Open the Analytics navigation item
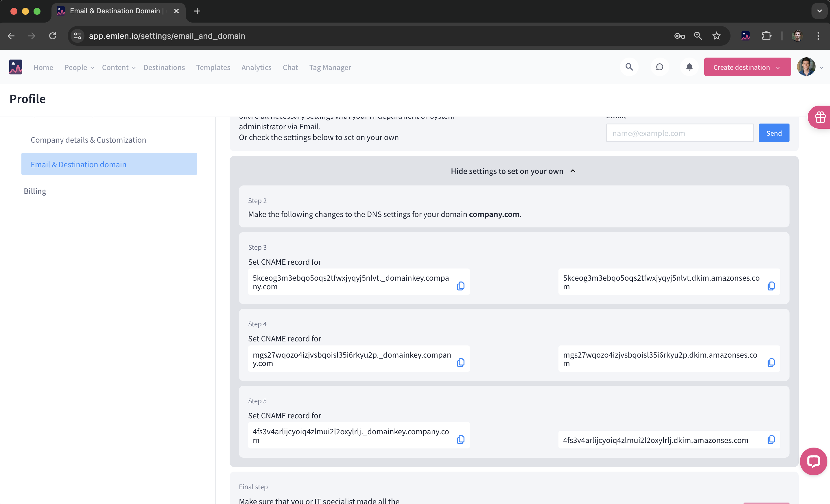The image size is (830, 504). (256, 67)
